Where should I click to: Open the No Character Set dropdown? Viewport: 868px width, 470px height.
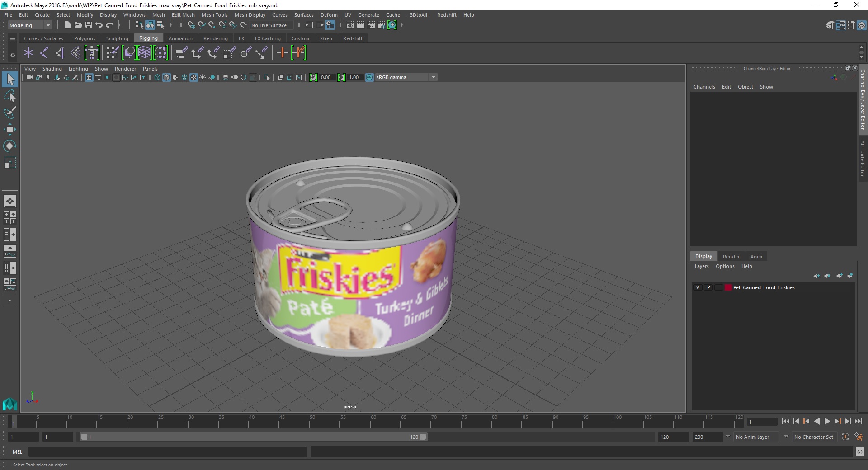(814, 437)
